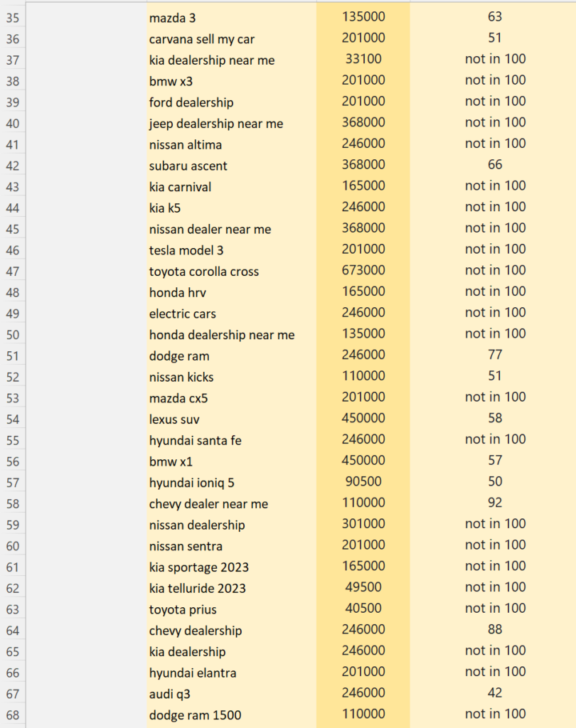Click rank 42 for audi q3
The height and width of the screenshot is (728, 576).
(495, 692)
